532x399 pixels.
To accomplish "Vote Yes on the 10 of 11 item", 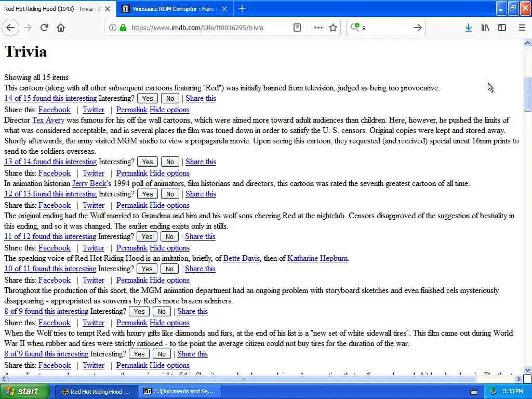I will click(147, 269).
